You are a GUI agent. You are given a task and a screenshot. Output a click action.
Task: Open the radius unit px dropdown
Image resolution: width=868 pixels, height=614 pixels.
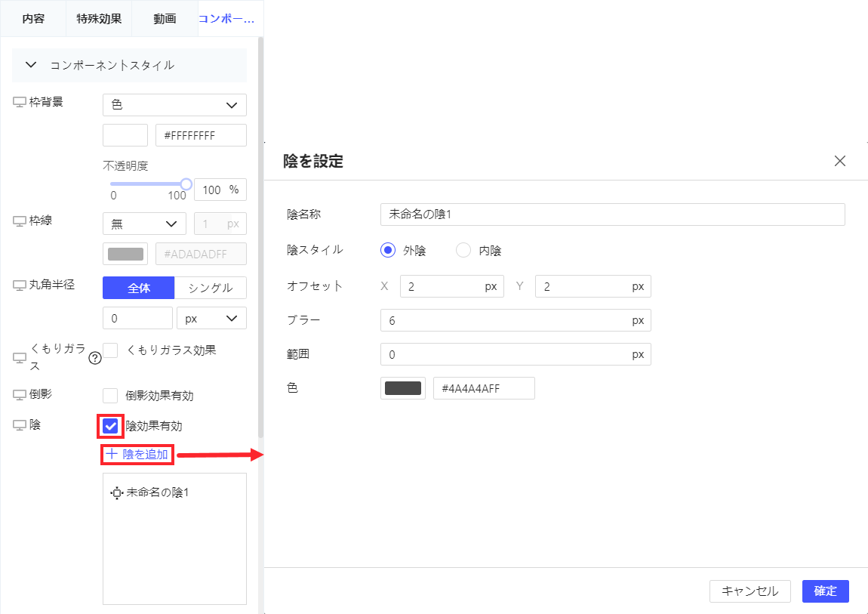[x=211, y=319]
